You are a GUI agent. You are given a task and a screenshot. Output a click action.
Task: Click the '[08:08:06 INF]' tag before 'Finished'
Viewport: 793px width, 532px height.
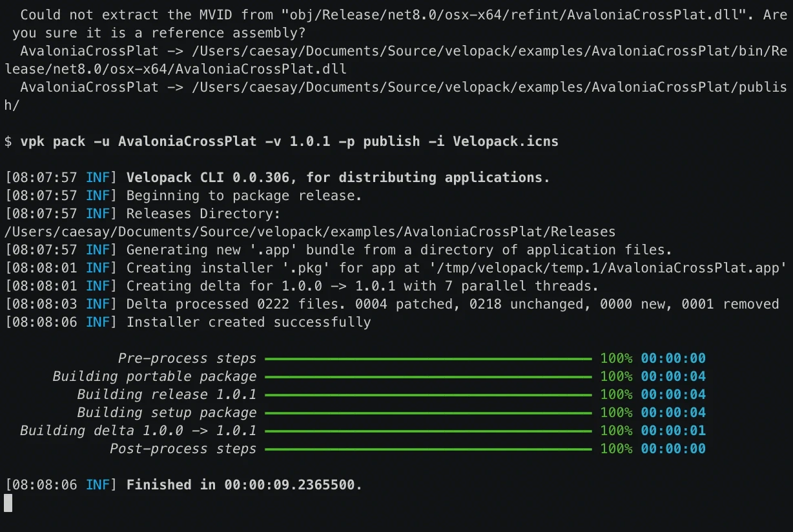click(x=61, y=485)
